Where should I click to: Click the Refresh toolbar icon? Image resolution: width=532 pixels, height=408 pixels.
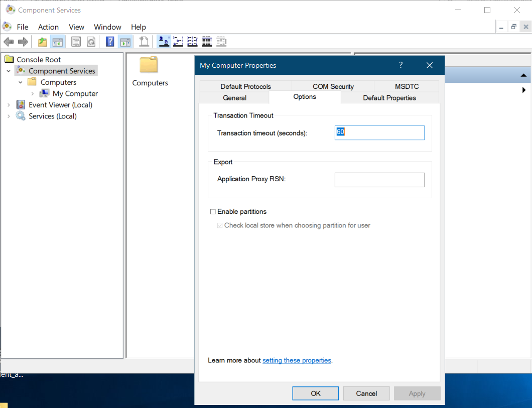coord(91,42)
